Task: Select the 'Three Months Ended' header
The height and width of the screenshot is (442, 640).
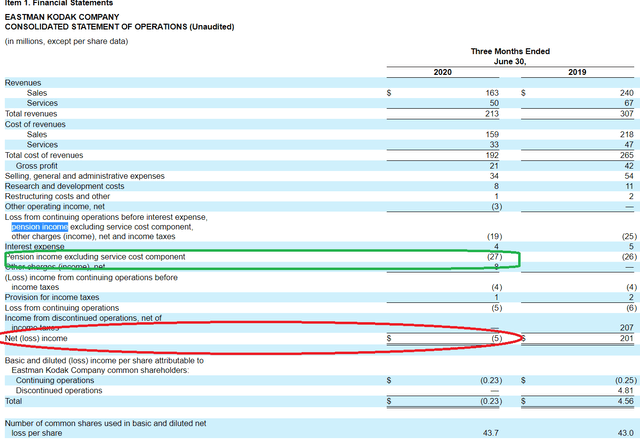Action: 510,51
